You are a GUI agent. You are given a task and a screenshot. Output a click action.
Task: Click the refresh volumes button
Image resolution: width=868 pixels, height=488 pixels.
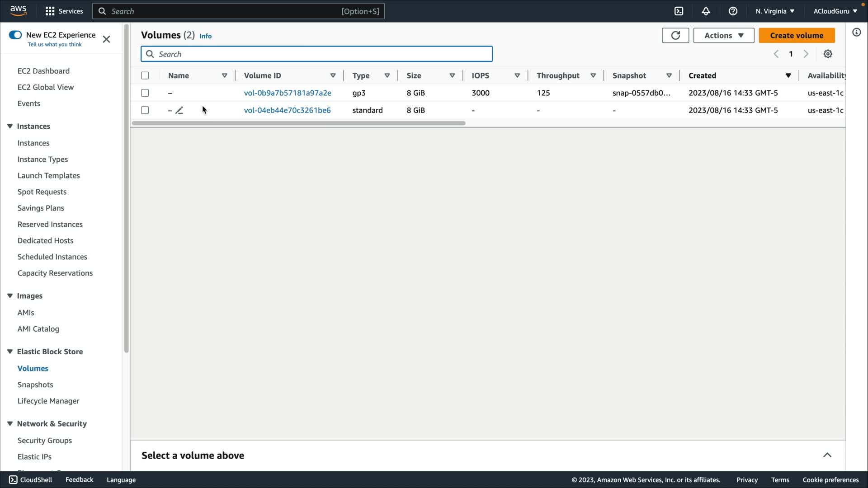(675, 35)
